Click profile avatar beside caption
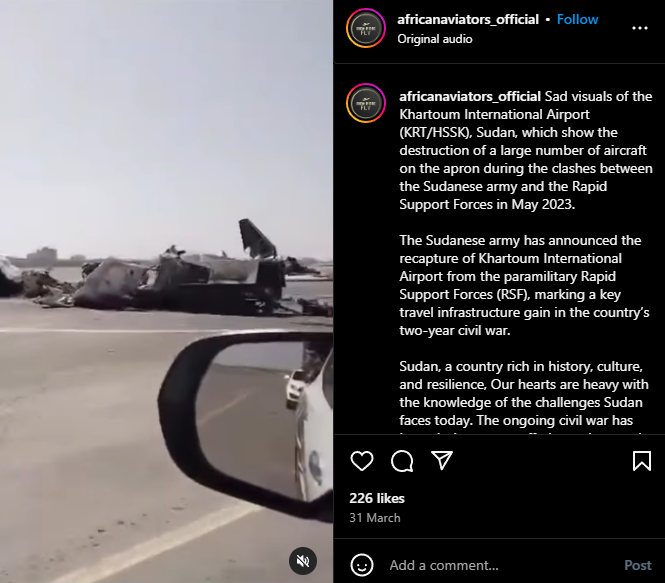This screenshot has width=665, height=583. 366,103
